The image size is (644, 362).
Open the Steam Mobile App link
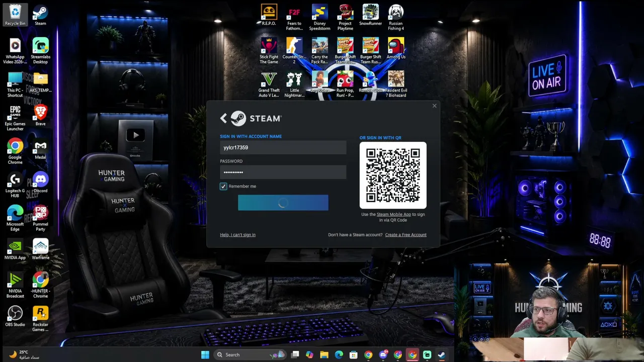[x=393, y=215]
